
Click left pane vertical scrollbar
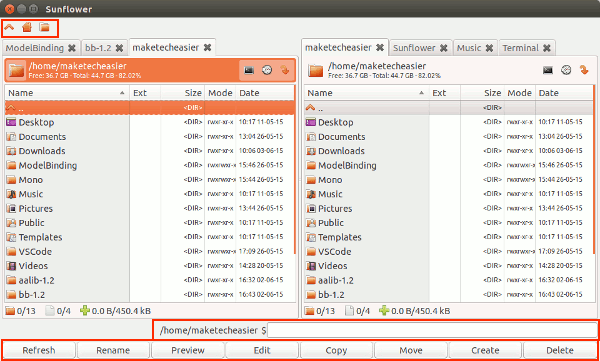click(295, 170)
